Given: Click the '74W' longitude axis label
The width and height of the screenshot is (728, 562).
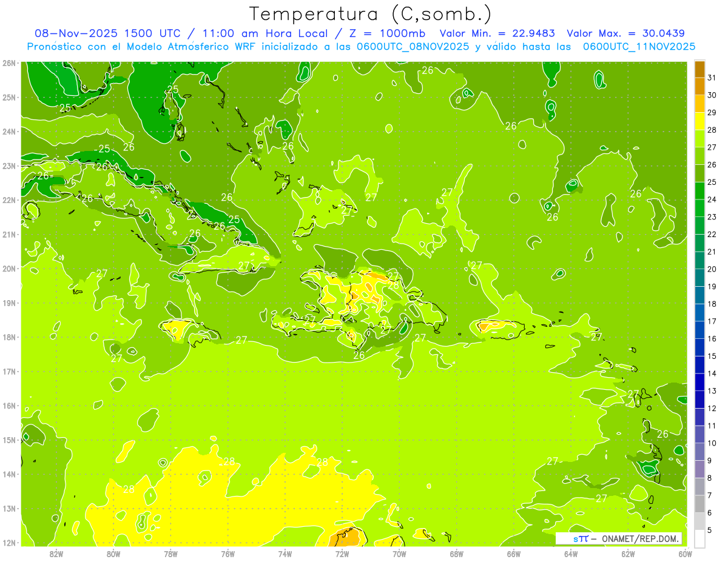Looking at the screenshot, I should (285, 554).
